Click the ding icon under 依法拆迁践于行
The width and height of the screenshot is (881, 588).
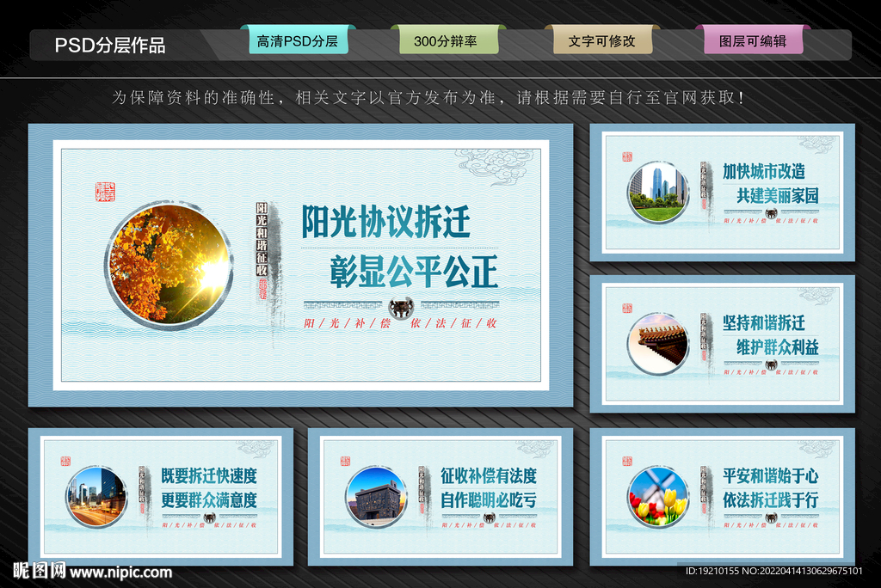click(772, 518)
